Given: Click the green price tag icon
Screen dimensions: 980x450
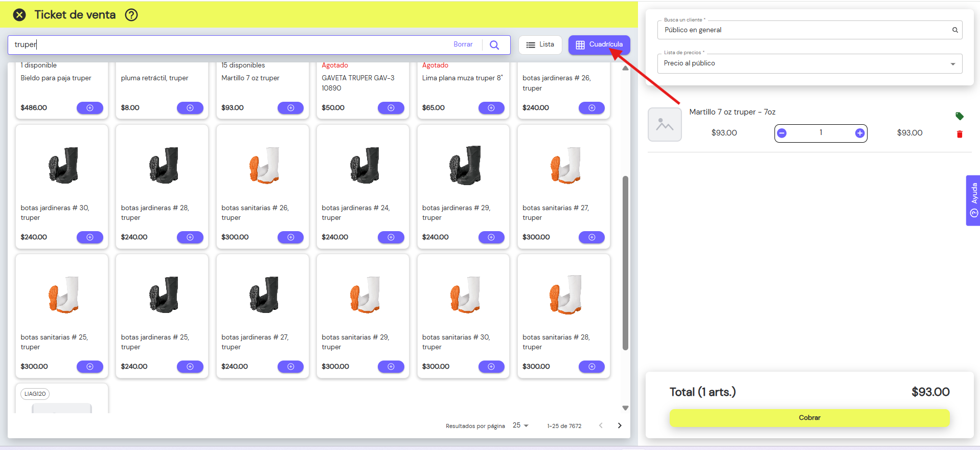Looking at the screenshot, I should click(960, 116).
